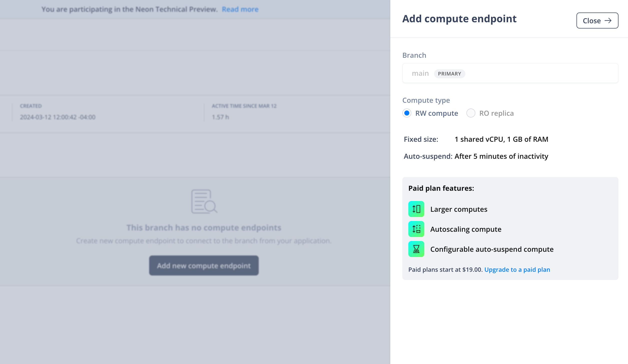Click the RW compute label text
Viewport: 628px width, 364px height.
(437, 113)
